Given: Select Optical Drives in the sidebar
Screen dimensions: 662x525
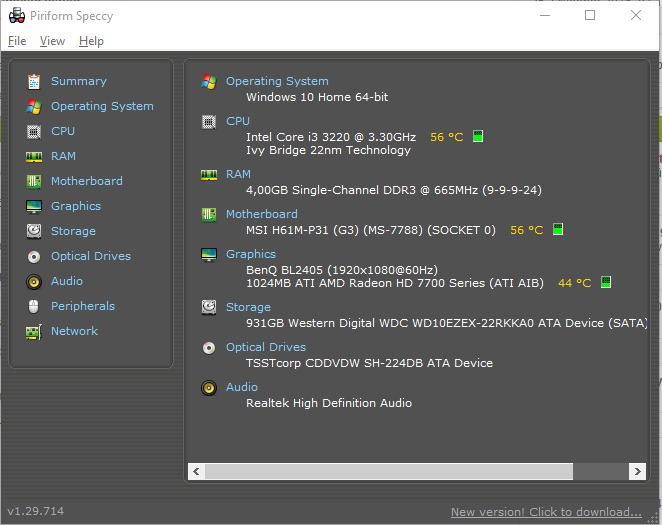Looking at the screenshot, I should point(91,256).
